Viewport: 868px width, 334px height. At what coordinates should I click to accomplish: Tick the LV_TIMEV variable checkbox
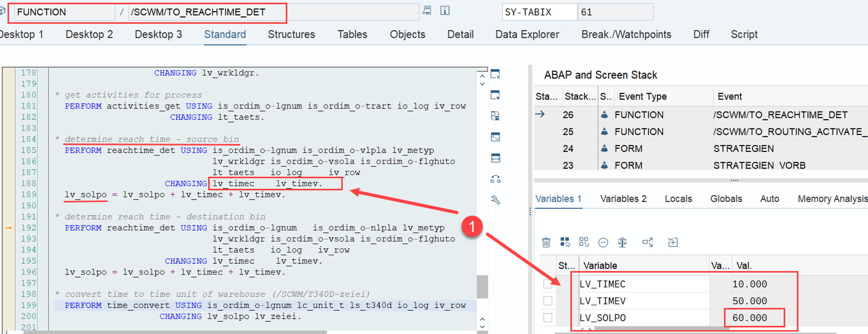point(548,301)
